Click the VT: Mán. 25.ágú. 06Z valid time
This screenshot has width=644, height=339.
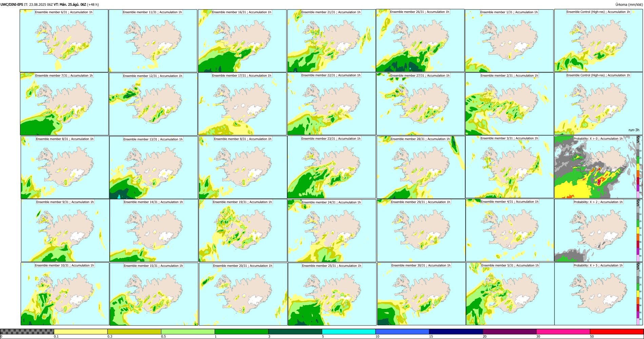click(70, 4)
